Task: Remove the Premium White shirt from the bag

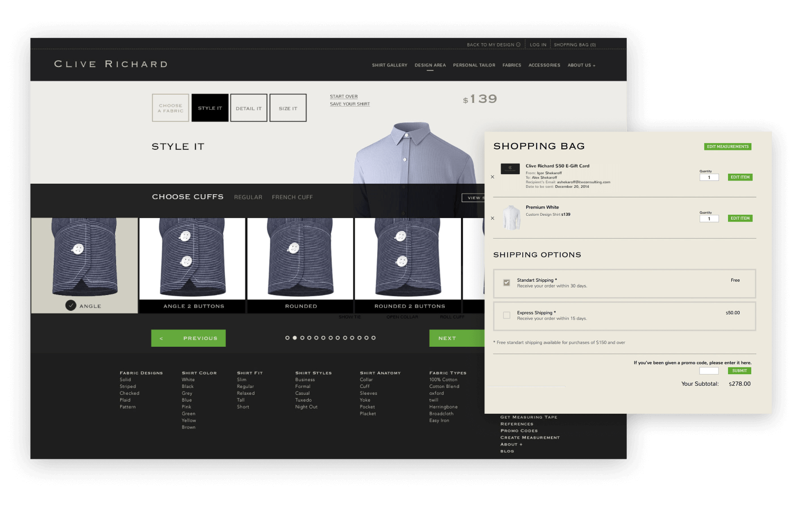Action: click(x=492, y=218)
